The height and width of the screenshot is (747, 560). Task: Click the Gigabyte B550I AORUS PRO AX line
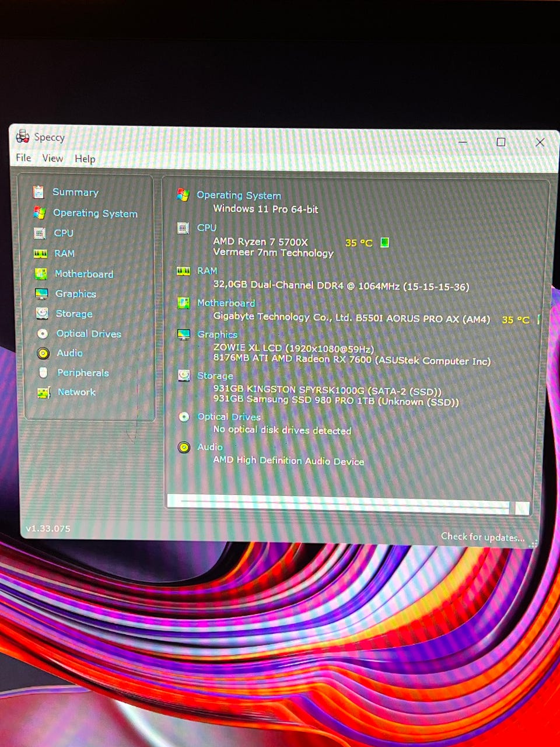point(352,318)
